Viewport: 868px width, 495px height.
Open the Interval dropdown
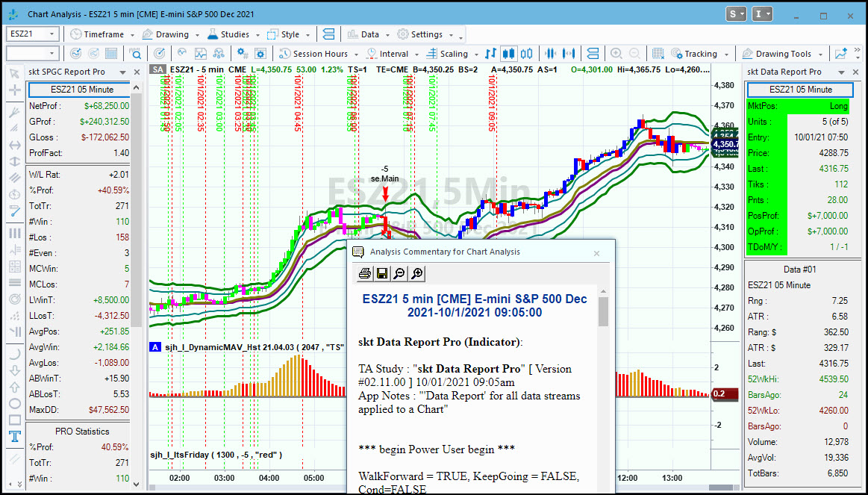point(393,54)
